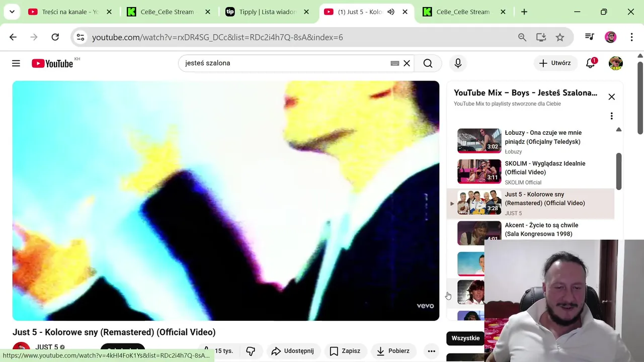Open the JUST 5 channel name
Image resolution: width=644 pixels, height=362 pixels.
point(46,347)
